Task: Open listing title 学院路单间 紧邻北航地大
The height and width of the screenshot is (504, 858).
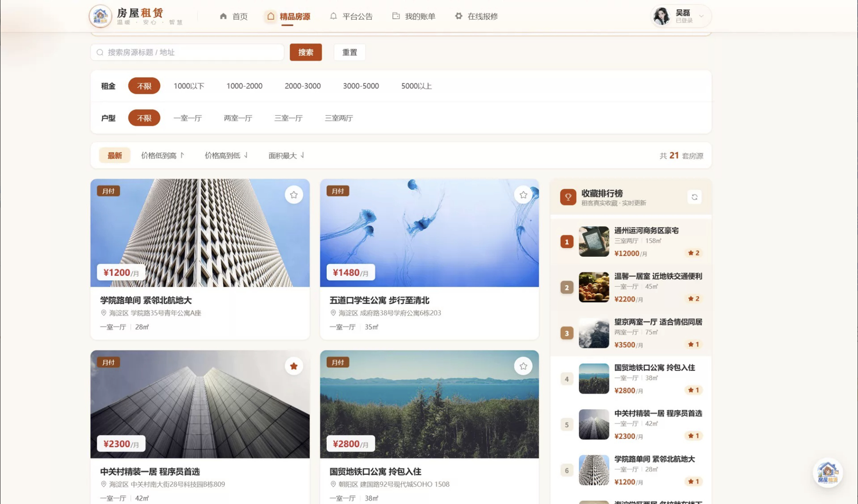Action: 146,300
